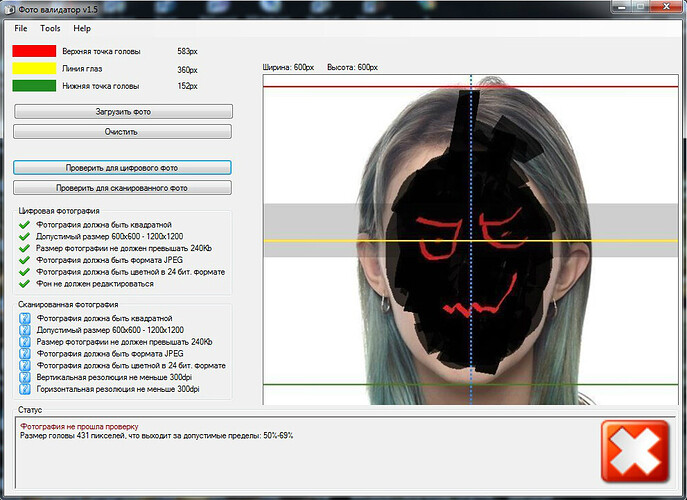The height and width of the screenshot is (500, 687).
Task: Click the Фотография не прошла проверку message
Action: (x=79, y=426)
